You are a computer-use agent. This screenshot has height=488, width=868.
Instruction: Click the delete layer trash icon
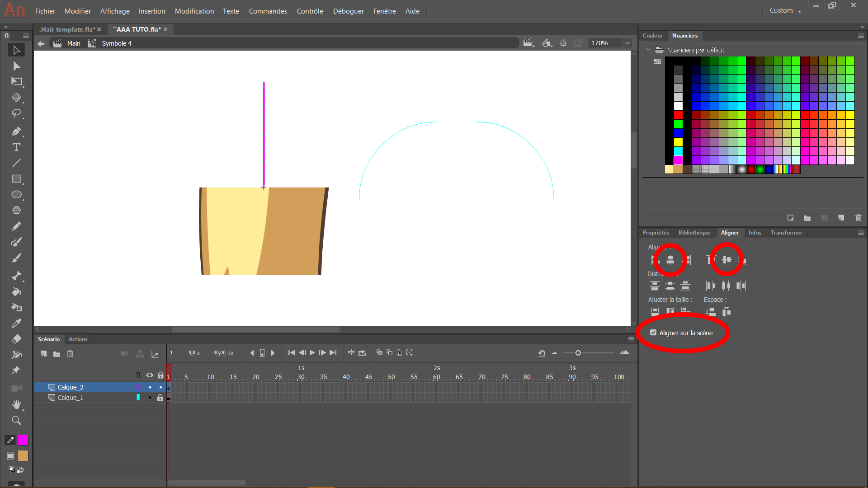coord(70,354)
